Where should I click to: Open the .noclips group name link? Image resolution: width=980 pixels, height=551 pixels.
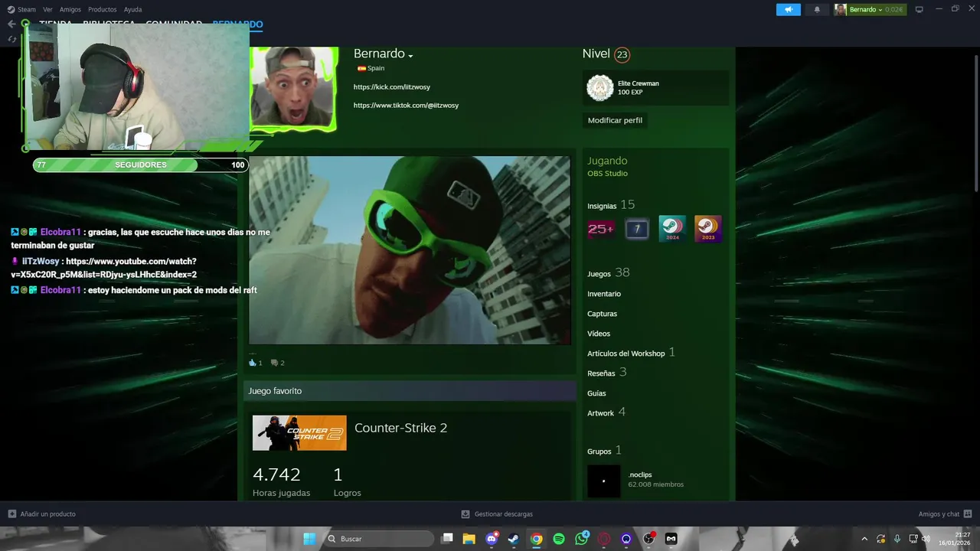(640, 474)
